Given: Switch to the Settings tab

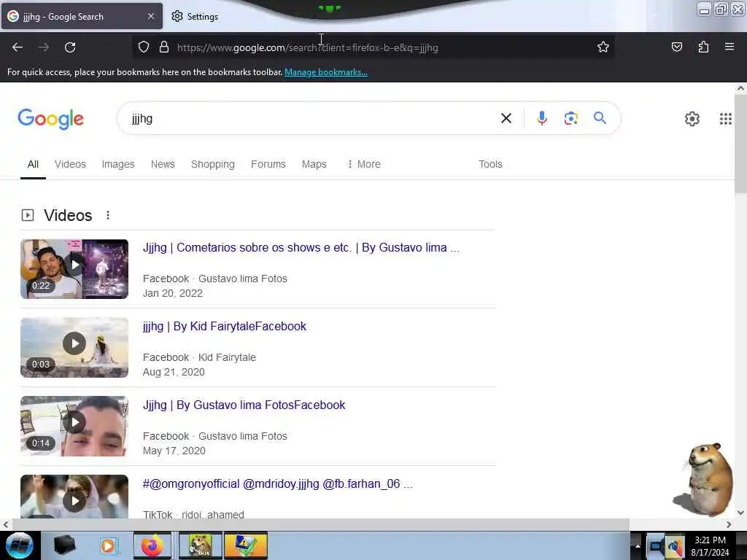Looking at the screenshot, I should click(x=195, y=16).
